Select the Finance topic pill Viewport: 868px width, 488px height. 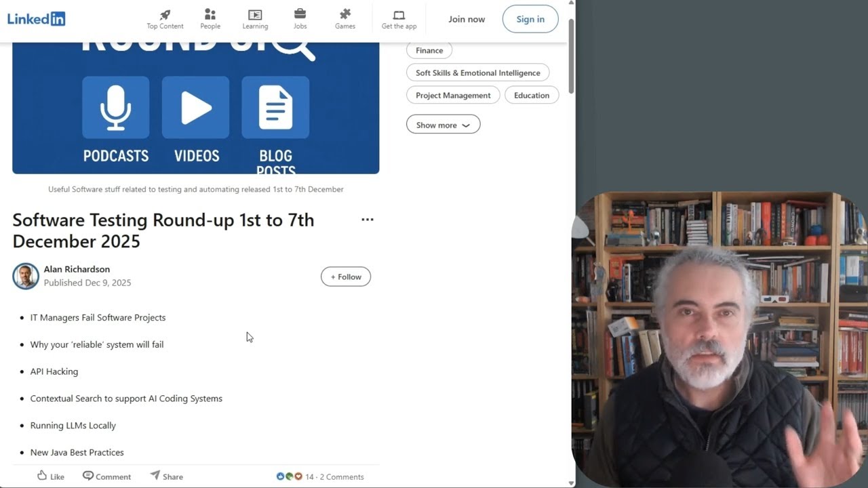(429, 50)
